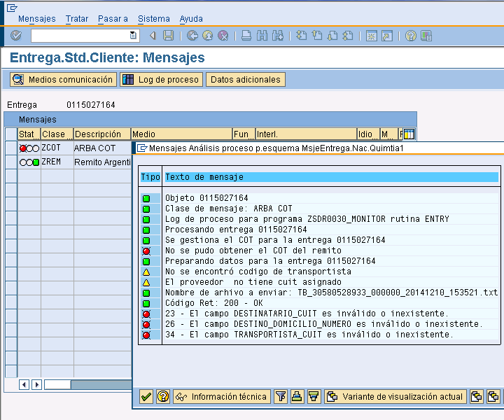Click the Medio column header

click(x=181, y=134)
